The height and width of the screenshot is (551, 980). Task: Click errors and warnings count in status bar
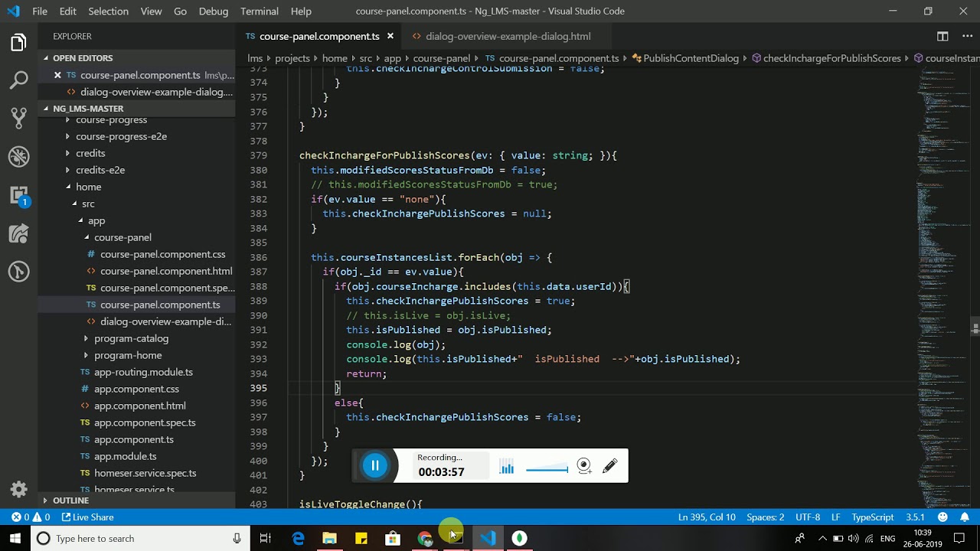(31, 517)
